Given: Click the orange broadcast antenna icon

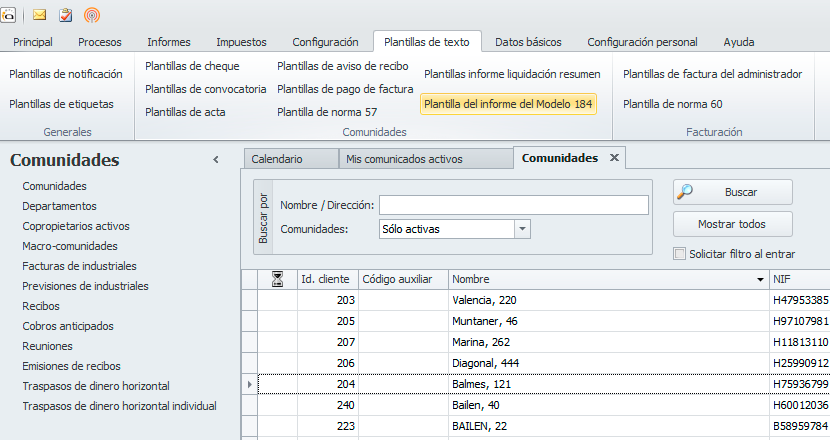Looking at the screenshot, I should [92, 15].
